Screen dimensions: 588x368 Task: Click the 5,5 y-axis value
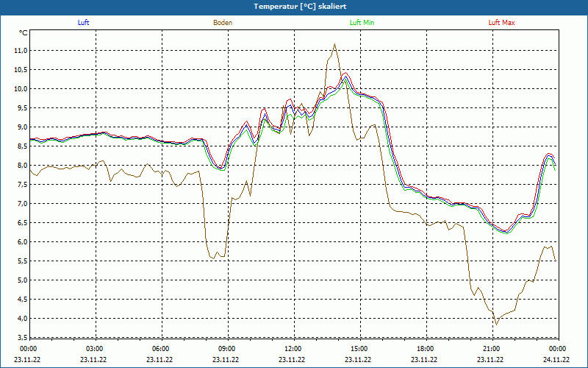23,261
